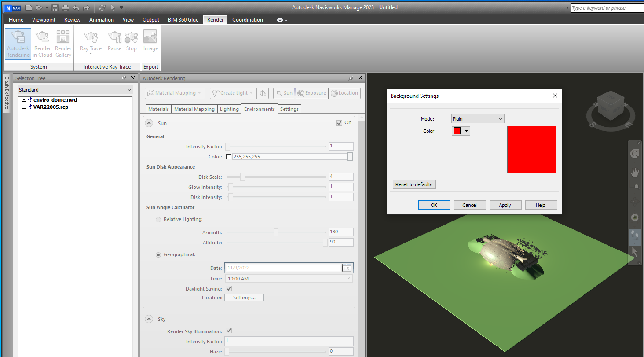Select the Walk footsteps tool
644x357 pixels.
click(x=635, y=236)
